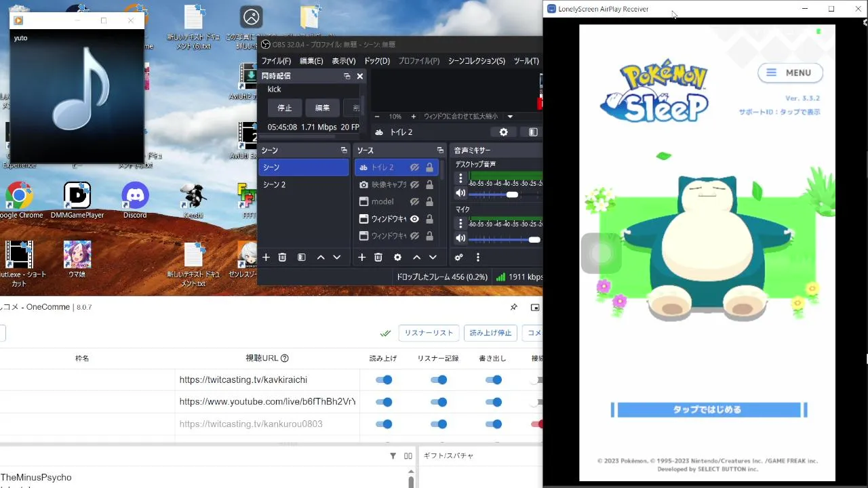
Task: Open OBS 表示(V) menu
Action: [344, 61]
